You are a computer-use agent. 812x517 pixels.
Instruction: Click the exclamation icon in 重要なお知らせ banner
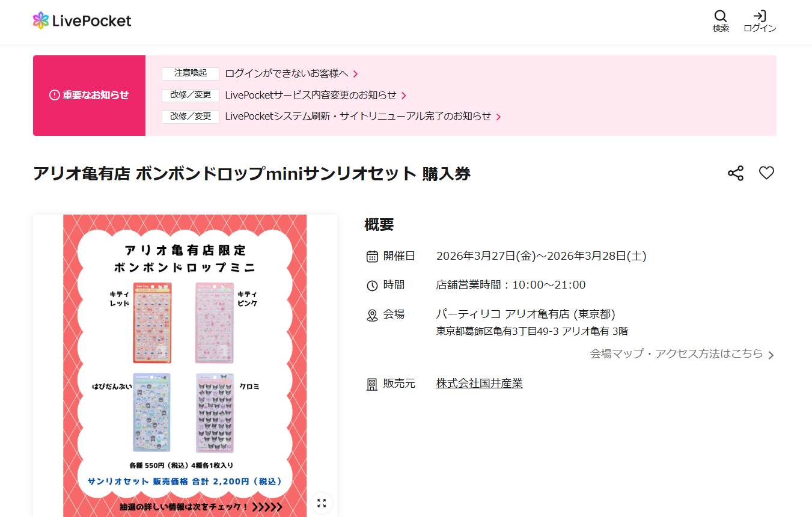tap(55, 95)
